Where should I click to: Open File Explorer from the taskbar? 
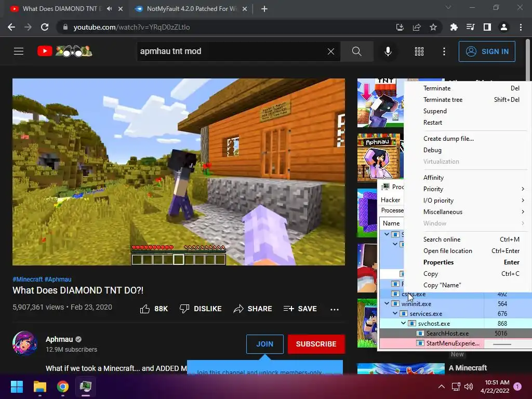tap(39, 387)
